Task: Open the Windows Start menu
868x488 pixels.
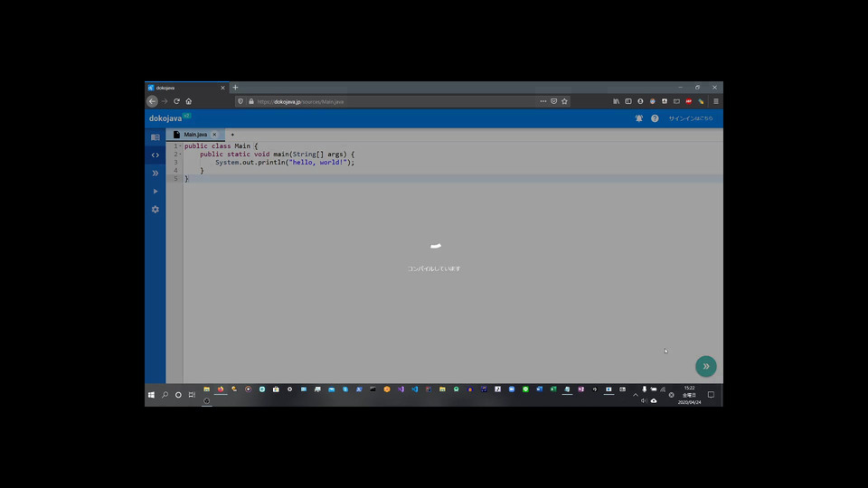Action: click(151, 395)
